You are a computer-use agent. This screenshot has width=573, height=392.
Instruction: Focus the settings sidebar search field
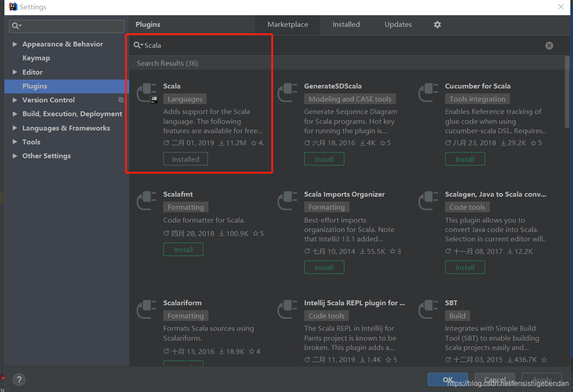[x=67, y=26]
